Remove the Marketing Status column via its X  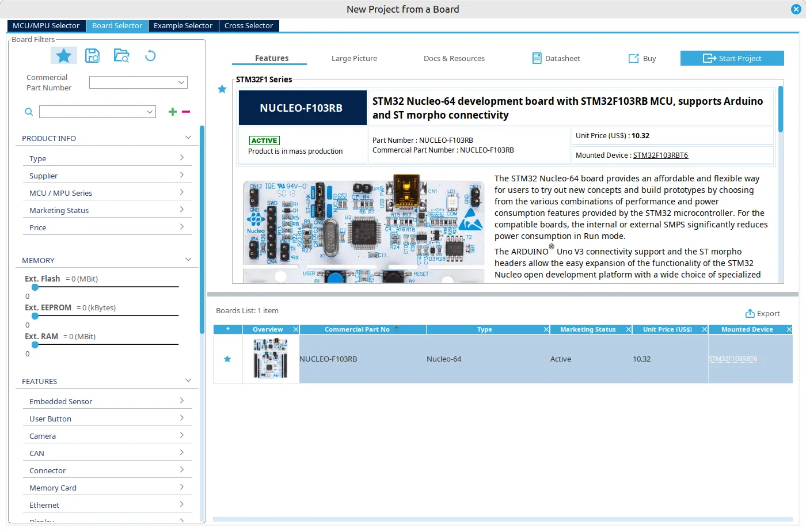(629, 329)
